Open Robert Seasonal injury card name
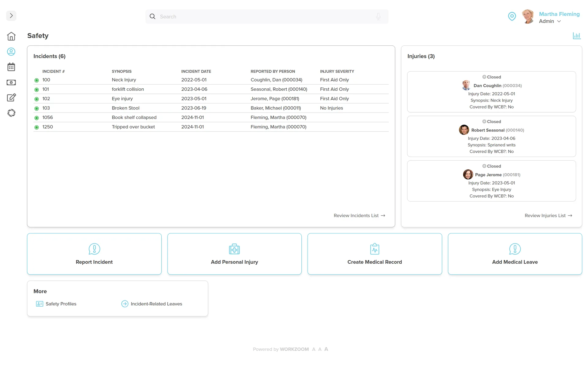Viewport: 588px width, 368px height. click(488, 130)
